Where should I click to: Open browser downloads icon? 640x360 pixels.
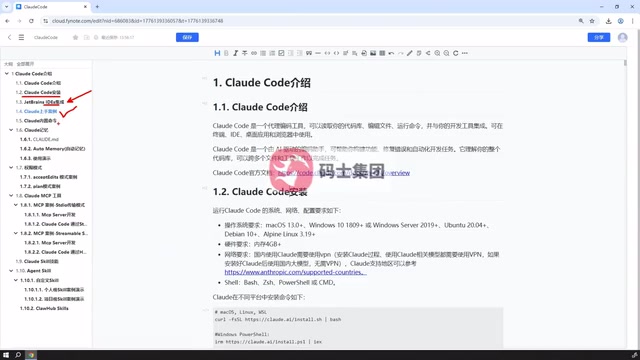[609, 21]
